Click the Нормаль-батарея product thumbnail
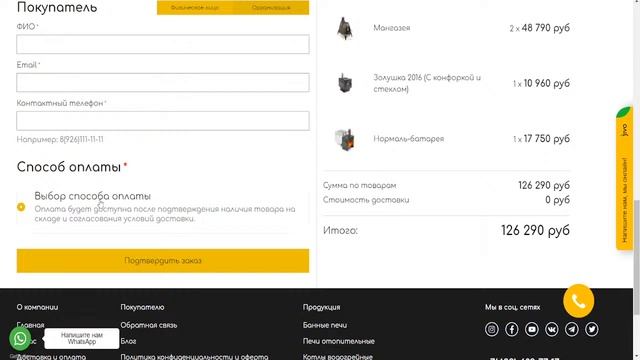This screenshot has height=360, width=640. pos(345,139)
